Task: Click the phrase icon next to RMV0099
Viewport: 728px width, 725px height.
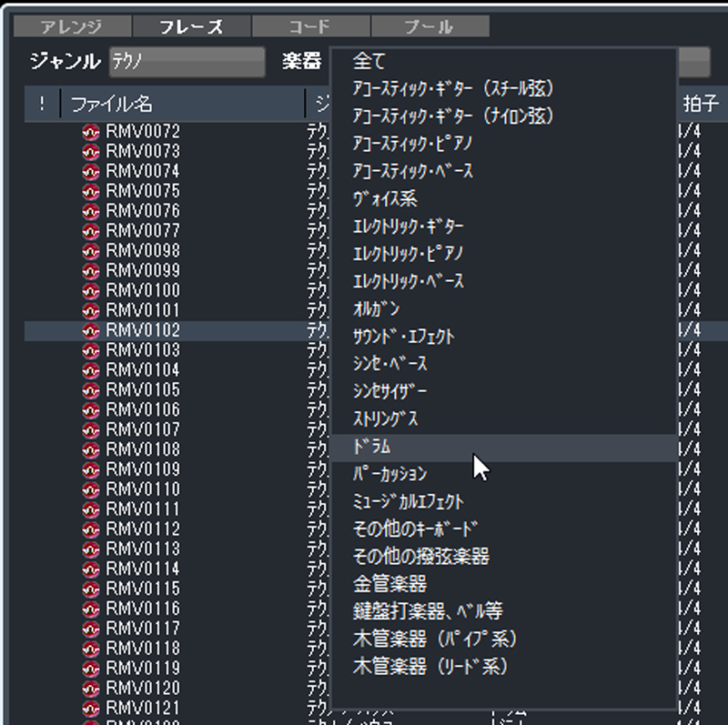Action: [x=90, y=271]
